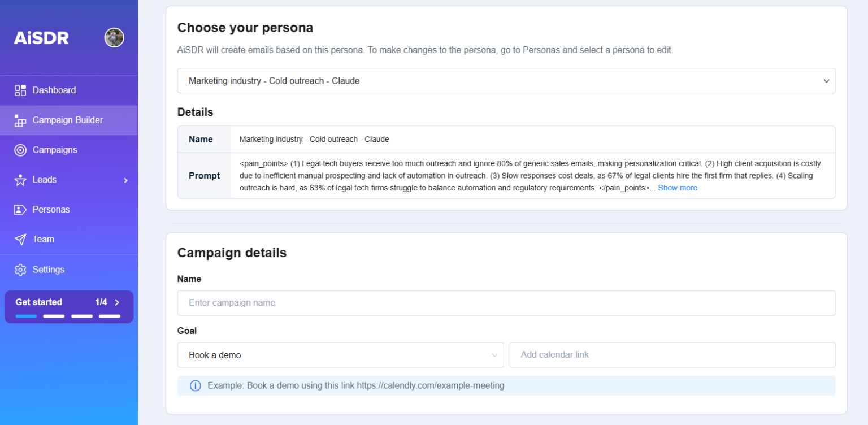Click the Campaigns target icon
Image resolution: width=868 pixels, height=425 pixels.
20,150
